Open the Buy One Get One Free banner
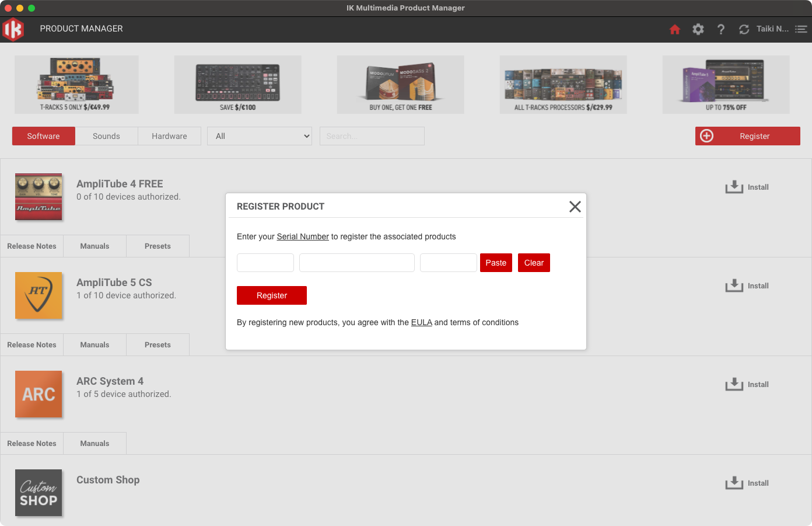 (x=401, y=85)
